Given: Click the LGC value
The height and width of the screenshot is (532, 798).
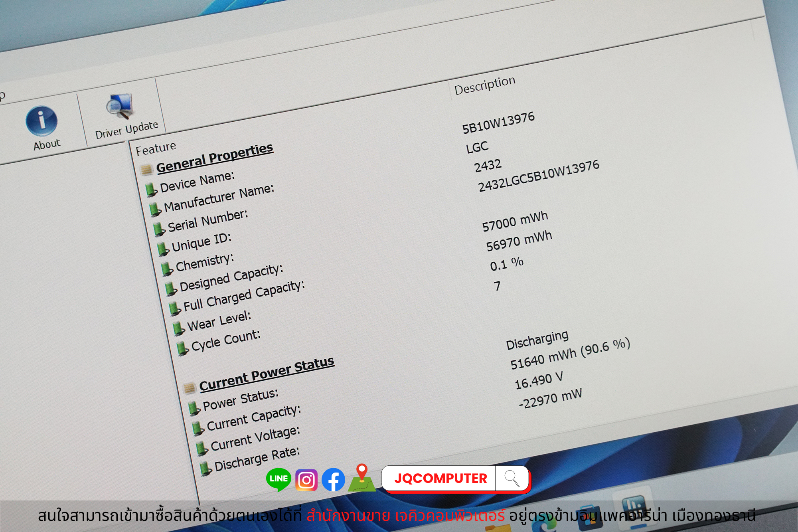Looking at the screenshot, I should [x=477, y=147].
